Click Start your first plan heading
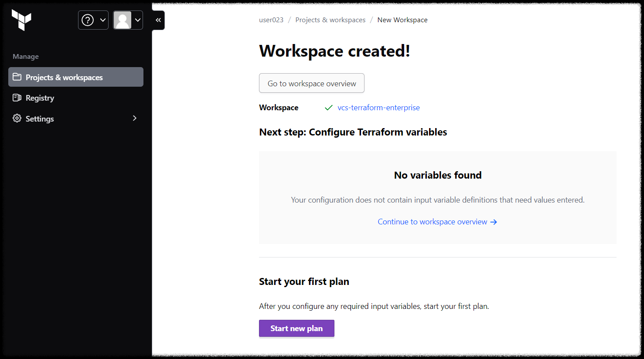644x359 pixels. [x=304, y=281]
